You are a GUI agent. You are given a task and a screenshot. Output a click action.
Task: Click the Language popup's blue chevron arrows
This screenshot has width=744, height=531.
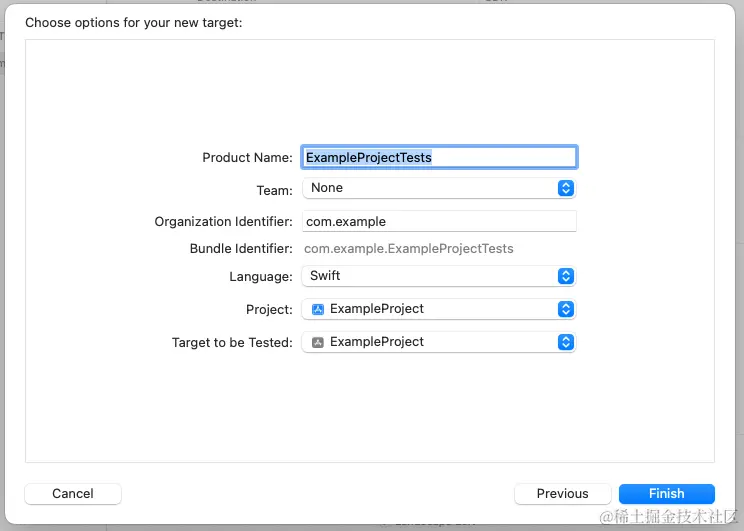pyautogui.click(x=565, y=276)
